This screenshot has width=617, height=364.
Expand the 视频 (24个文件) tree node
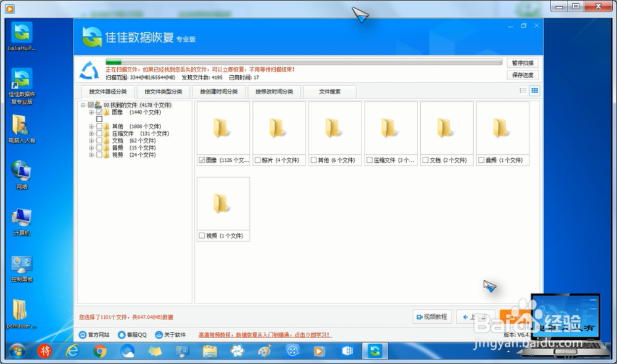[x=91, y=155]
